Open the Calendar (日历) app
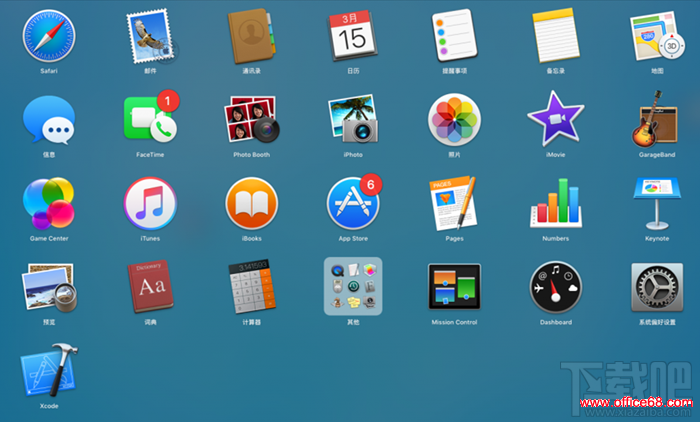700x422 pixels. point(353,36)
